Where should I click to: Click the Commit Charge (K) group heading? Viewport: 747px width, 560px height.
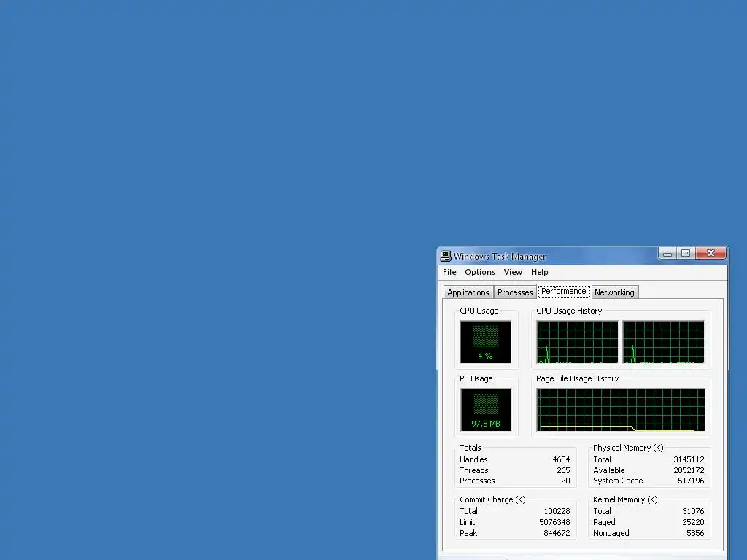pos(492,499)
